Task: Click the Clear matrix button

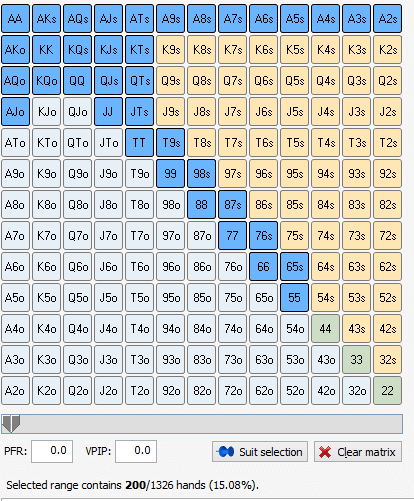Action: [x=358, y=452]
